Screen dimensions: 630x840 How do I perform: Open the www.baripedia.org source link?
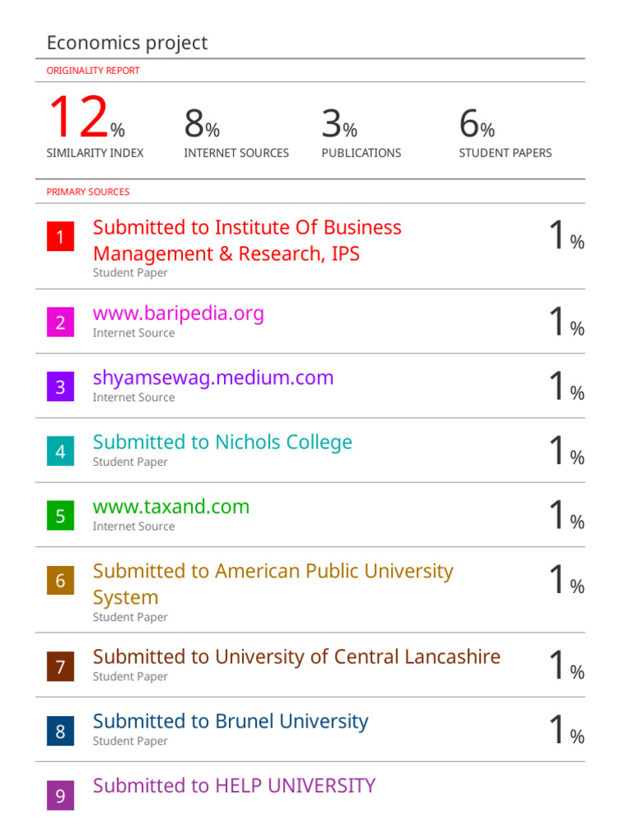click(178, 313)
